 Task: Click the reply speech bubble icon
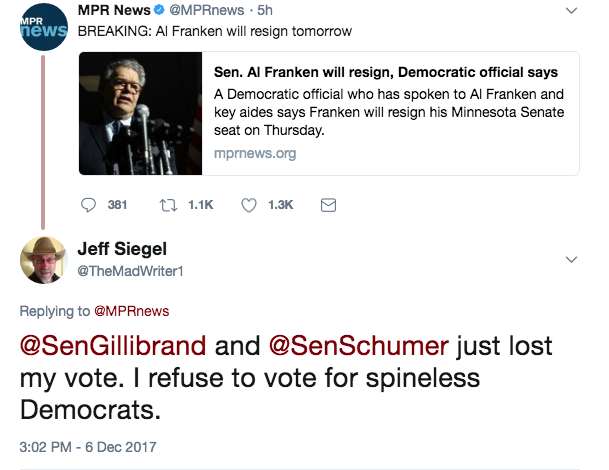pyautogui.click(x=88, y=205)
